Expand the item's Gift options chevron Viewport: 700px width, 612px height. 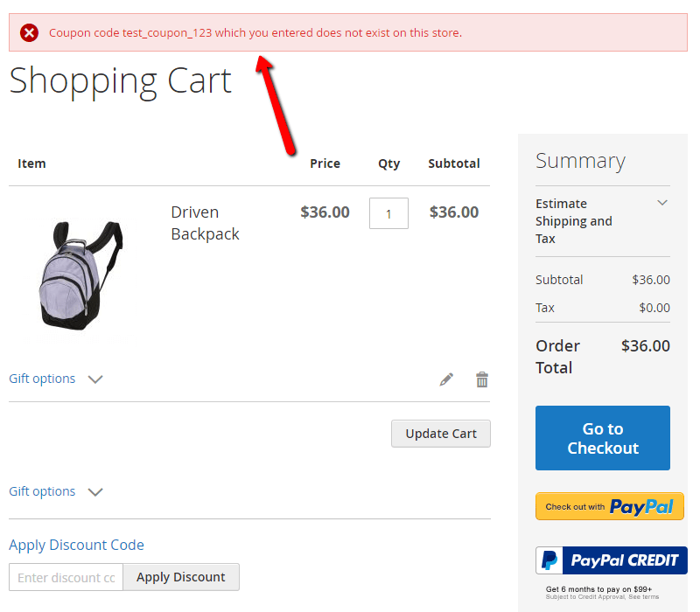coord(95,379)
